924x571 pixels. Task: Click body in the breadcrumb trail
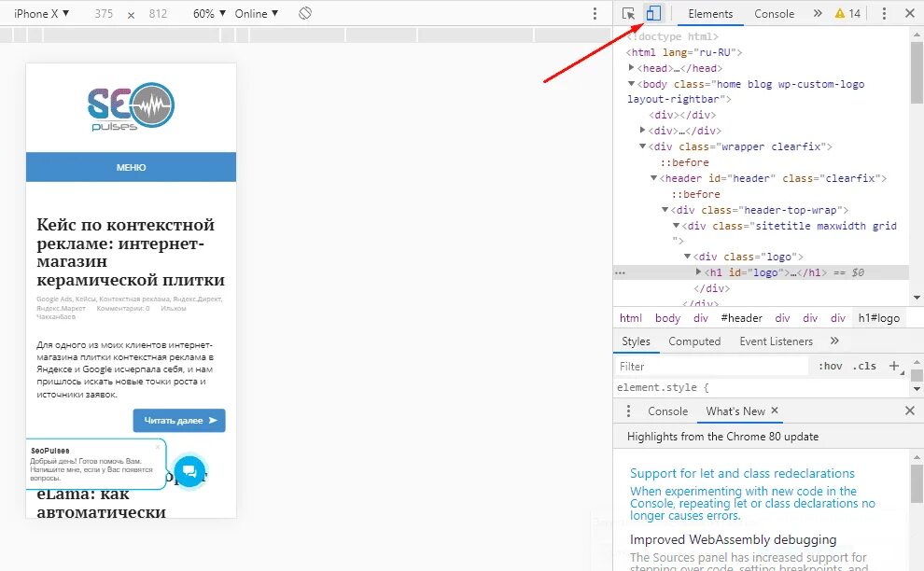point(667,318)
